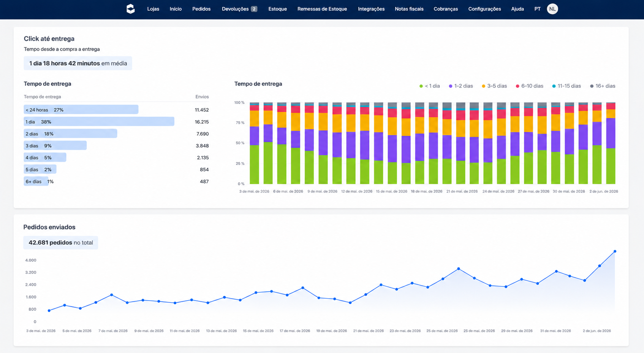Image resolution: width=644 pixels, height=353 pixels.
Task: Open the Pedidos section
Action: point(201,9)
